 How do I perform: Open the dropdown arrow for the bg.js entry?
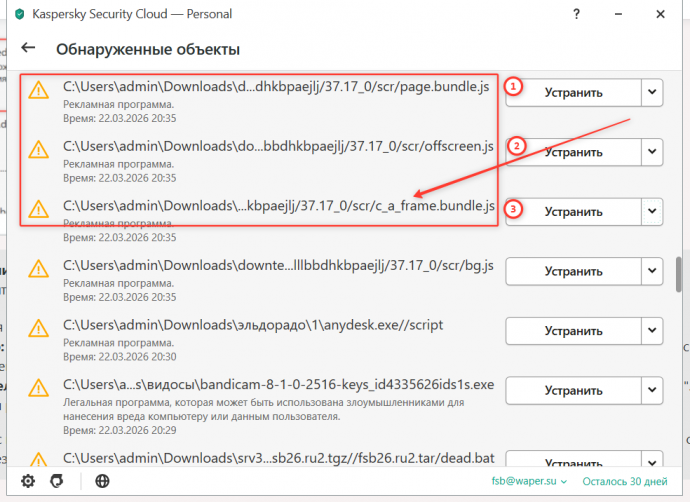pyautogui.click(x=652, y=271)
